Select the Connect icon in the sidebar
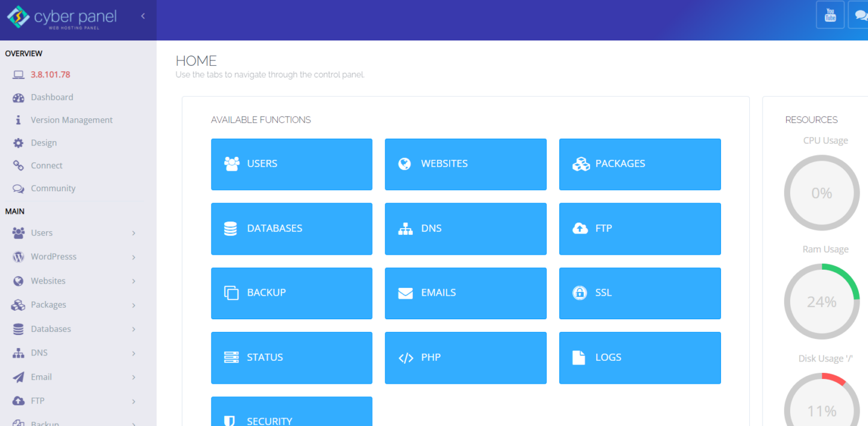 (17, 165)
